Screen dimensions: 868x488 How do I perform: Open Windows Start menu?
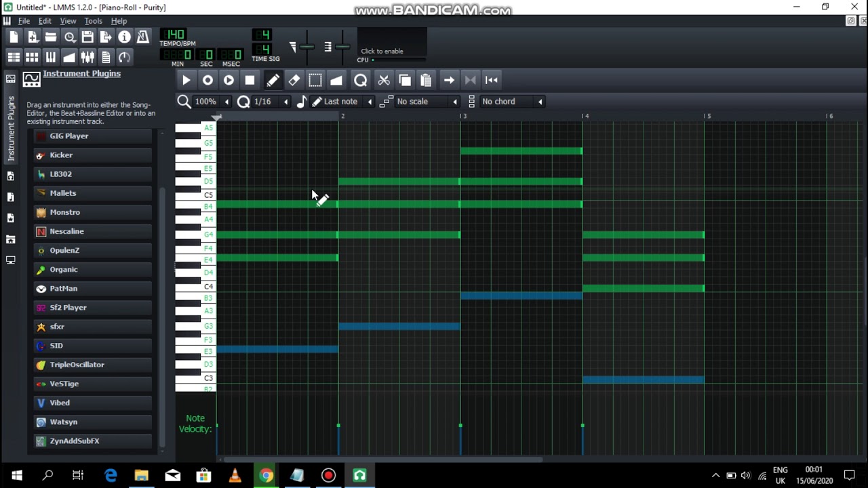[16, 476]
